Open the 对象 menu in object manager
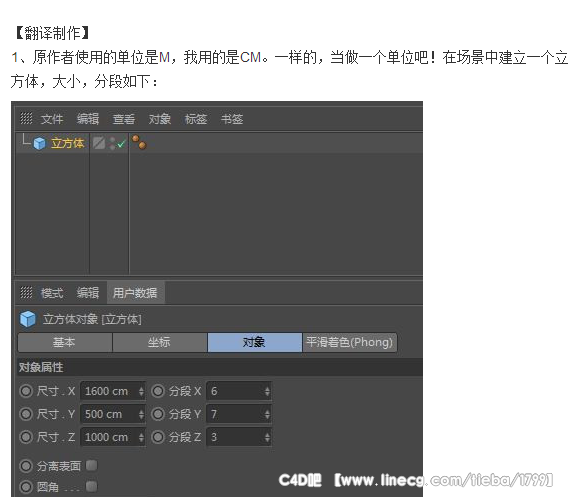 160,119
